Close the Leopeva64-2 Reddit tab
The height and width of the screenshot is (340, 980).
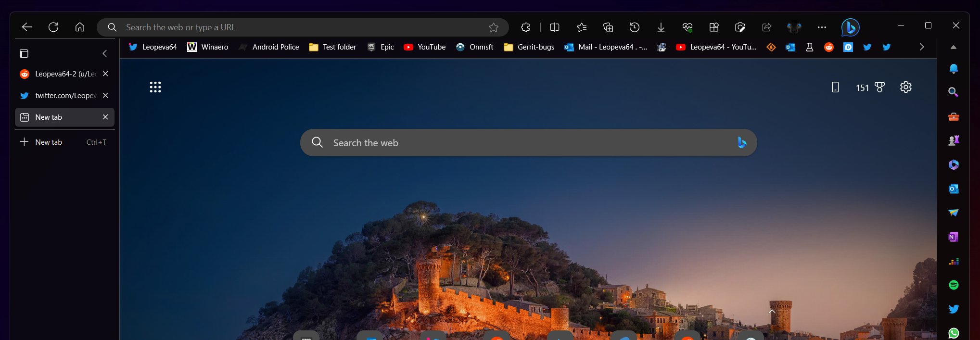[105, 74]
